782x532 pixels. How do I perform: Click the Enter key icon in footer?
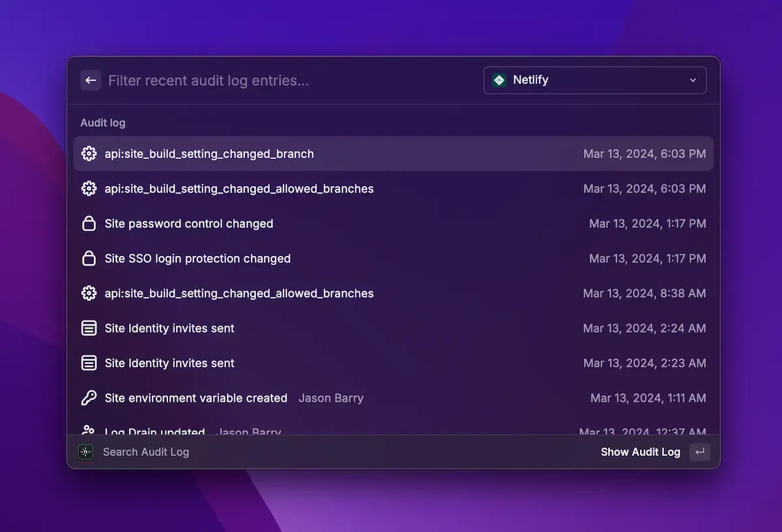[x=700, y=452]
